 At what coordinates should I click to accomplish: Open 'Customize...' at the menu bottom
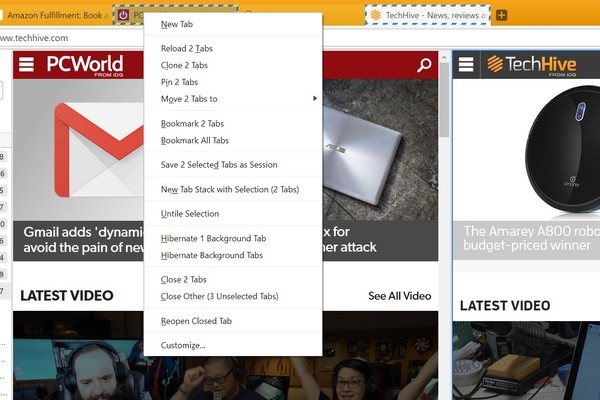182,345
